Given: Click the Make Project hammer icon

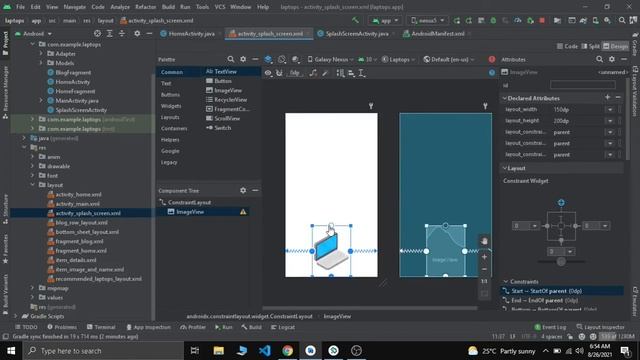Looking at the screenshot, I should click(x=356, y=20).
